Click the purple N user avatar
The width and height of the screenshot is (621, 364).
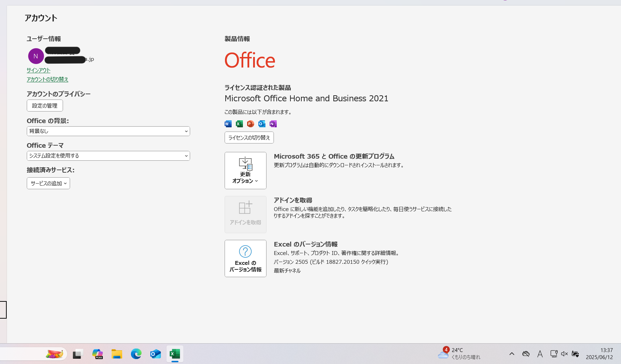click(x=36, y=56)
